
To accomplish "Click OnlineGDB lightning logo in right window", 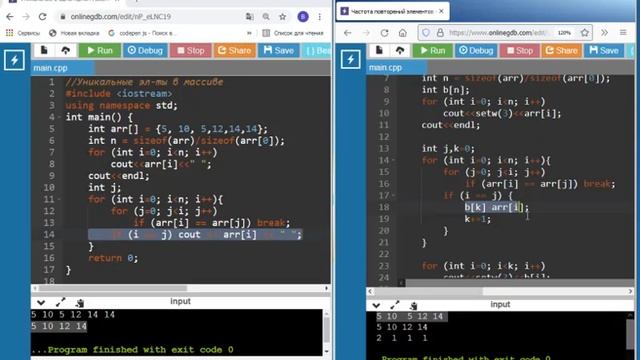I will [x=351, y=60].
